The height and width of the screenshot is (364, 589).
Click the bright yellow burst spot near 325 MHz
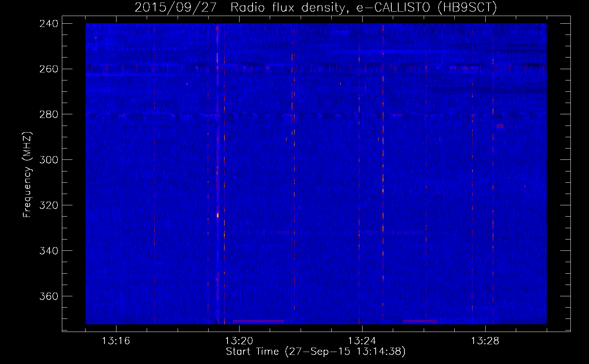pyautogui.click(x=218, y=215)
